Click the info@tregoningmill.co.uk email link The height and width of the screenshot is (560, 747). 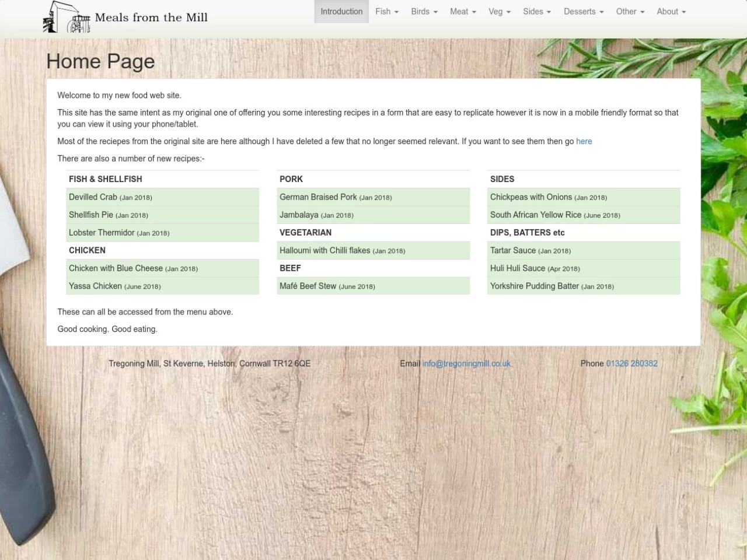pyautogui.click(x=466, y=363)
